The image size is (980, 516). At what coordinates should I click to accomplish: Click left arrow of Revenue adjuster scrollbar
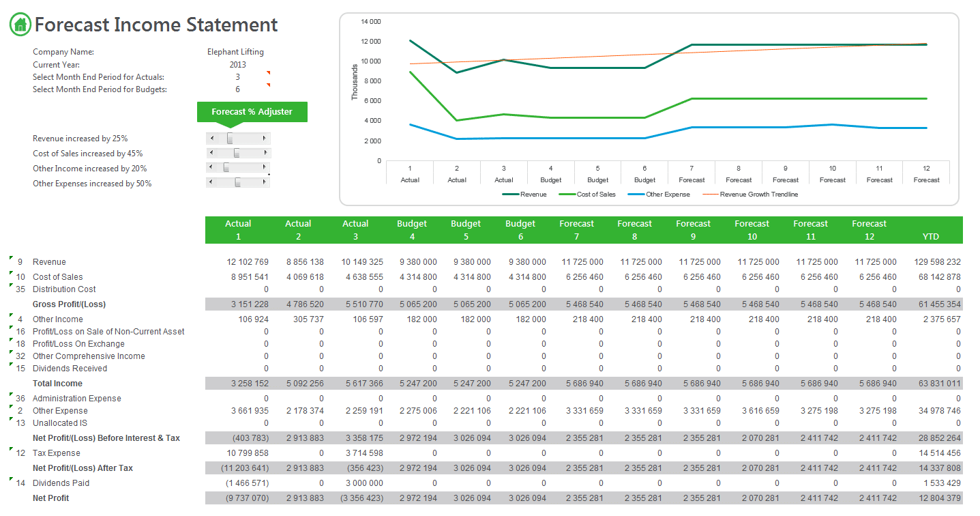click(x=211, y=139)
